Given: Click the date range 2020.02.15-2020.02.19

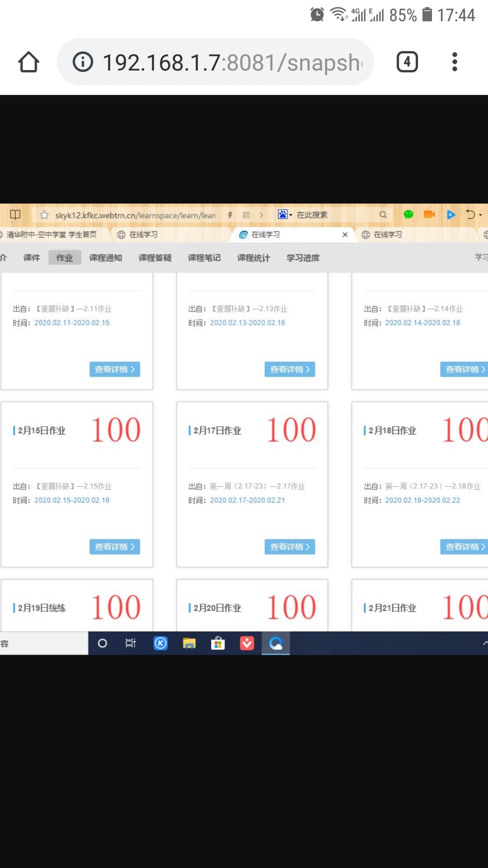Looking at the screenshot, I should point(72,500).
